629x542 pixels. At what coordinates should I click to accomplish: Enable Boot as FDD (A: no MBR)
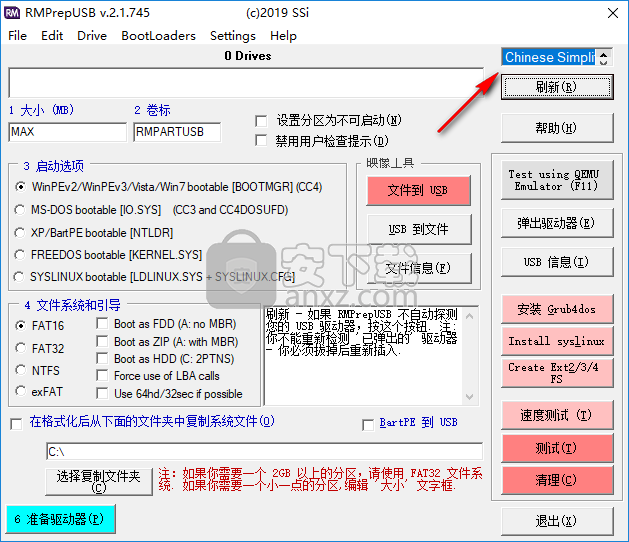(102, 323)
